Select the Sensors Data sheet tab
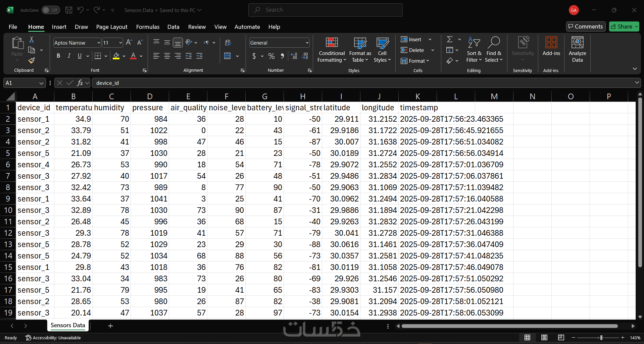Viewport: 644px width, 344px height. [68, 325]
